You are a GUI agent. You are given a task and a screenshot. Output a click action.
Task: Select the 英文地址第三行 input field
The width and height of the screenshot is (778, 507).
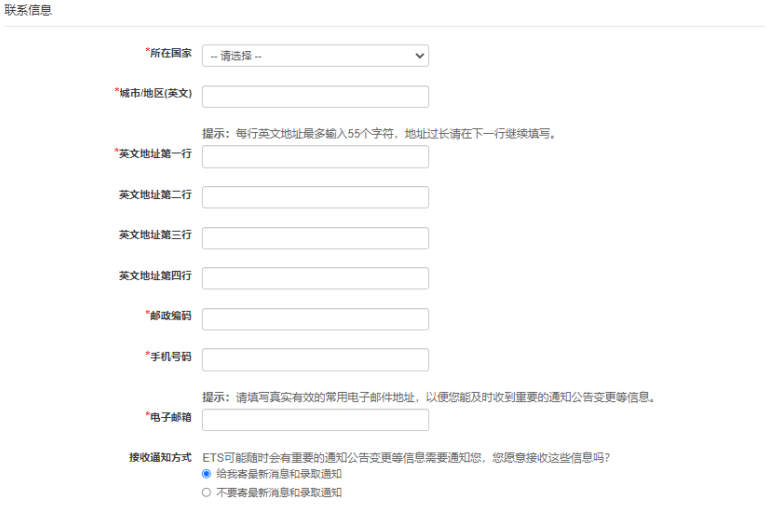315,238
